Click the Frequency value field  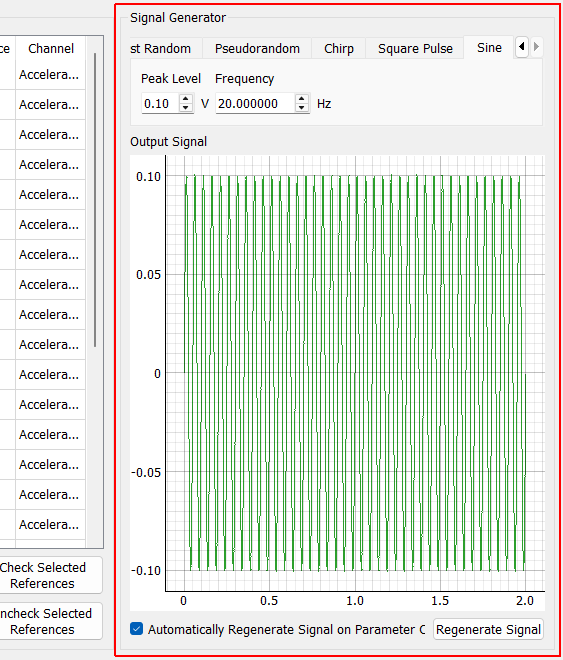click(255, 104)
